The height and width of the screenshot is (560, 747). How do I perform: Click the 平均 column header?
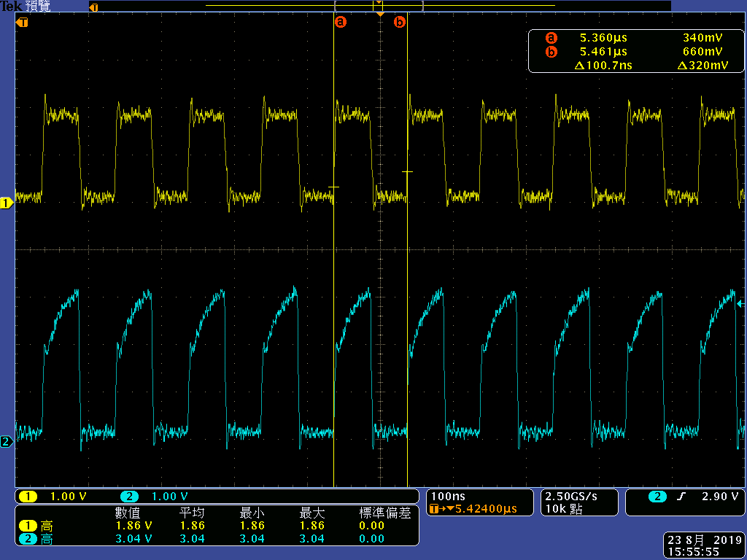[x=192, y=513]
